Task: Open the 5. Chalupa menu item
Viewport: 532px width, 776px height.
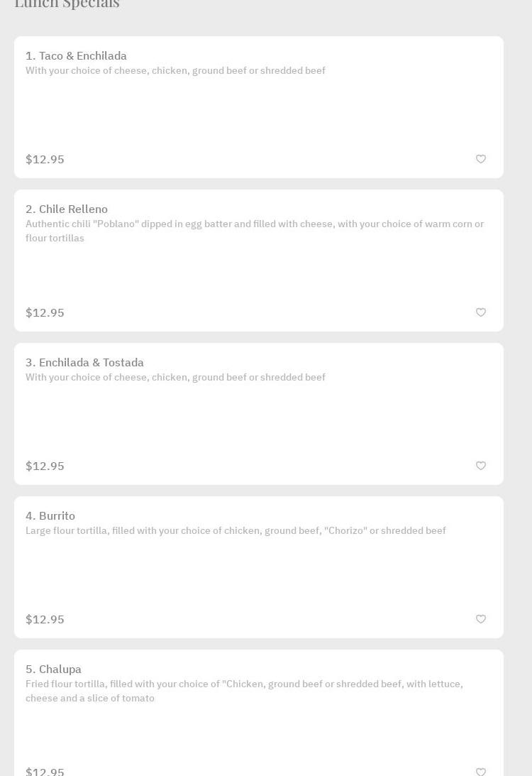Action: tap(53, 670)
